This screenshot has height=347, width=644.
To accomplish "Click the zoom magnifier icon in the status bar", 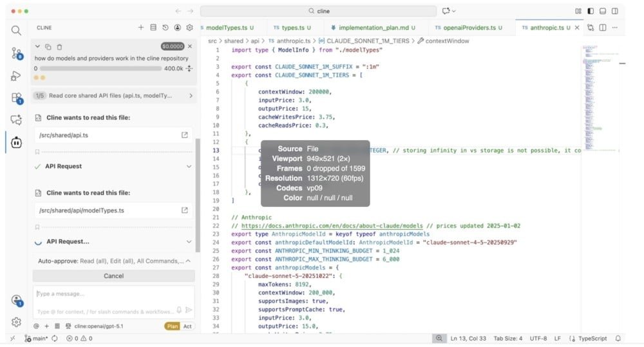I will click(x=439, y=339).
